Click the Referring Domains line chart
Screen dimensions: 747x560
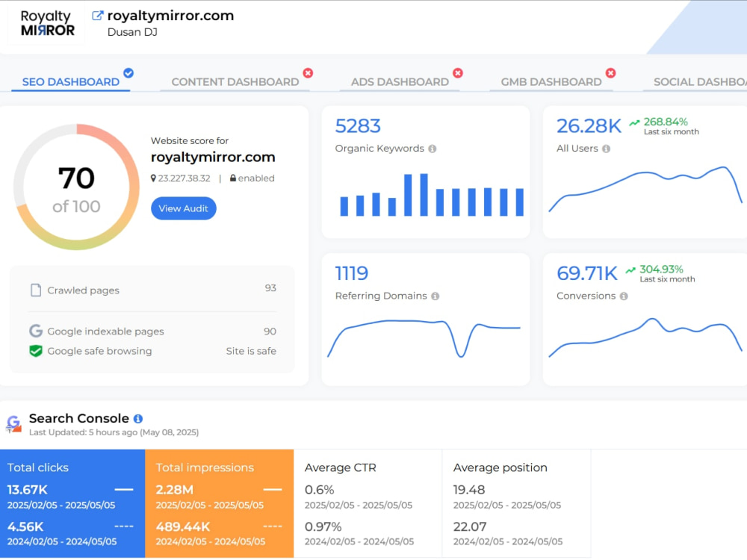[x=424, y=338]
